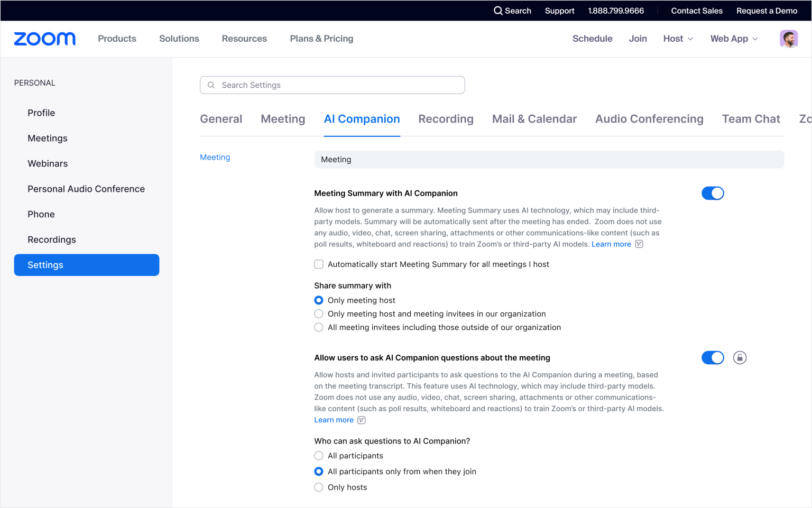Click the Zoom logo
The height and width of the screenshot is (508, 812).
point(44,38)
